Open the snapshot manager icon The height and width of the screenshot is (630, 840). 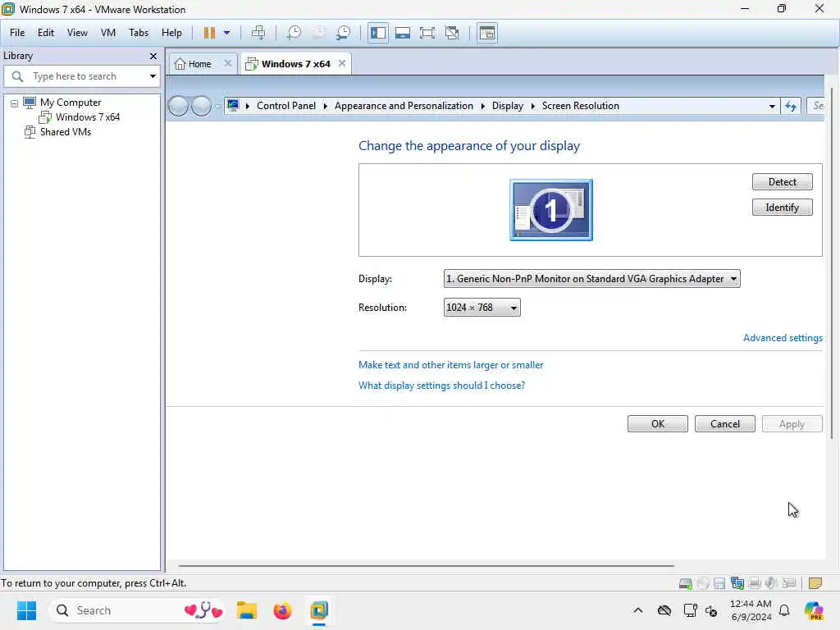point(344,33)
